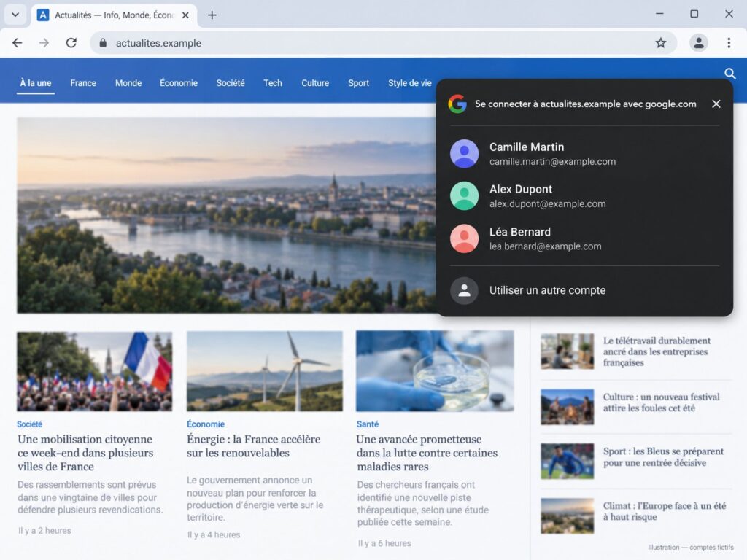Click the browser forward arrow
The image size is (747, 560).
[x=44, y=43]
